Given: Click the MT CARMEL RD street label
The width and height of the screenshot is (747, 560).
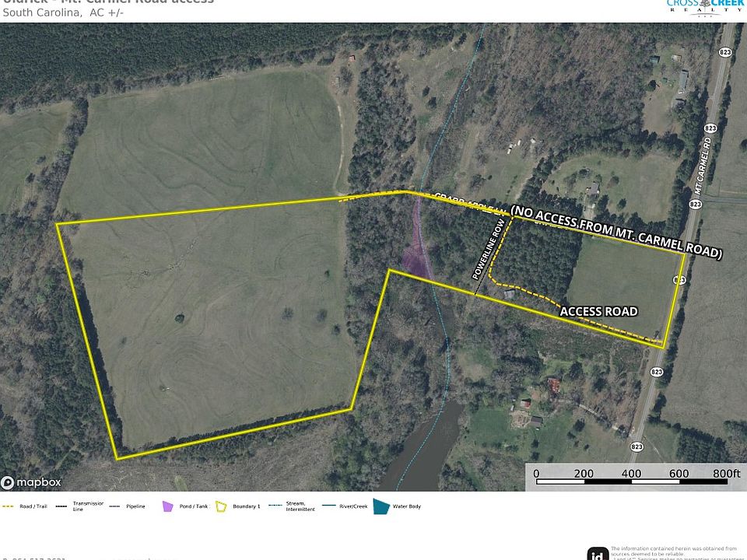Looking at the screenshot, I should click(x=702, y=166).
